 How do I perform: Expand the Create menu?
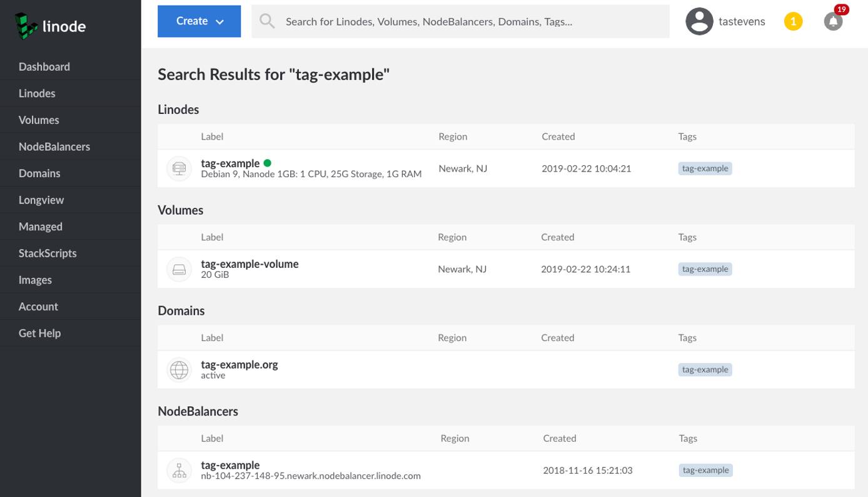tap(199, 21)
